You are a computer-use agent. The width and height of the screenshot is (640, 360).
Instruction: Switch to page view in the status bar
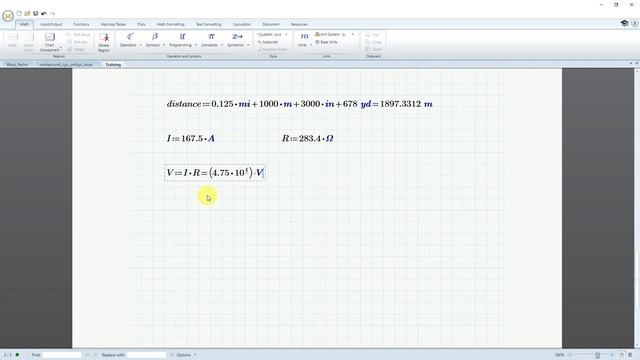pyautogui.click(x=621, y=355)
